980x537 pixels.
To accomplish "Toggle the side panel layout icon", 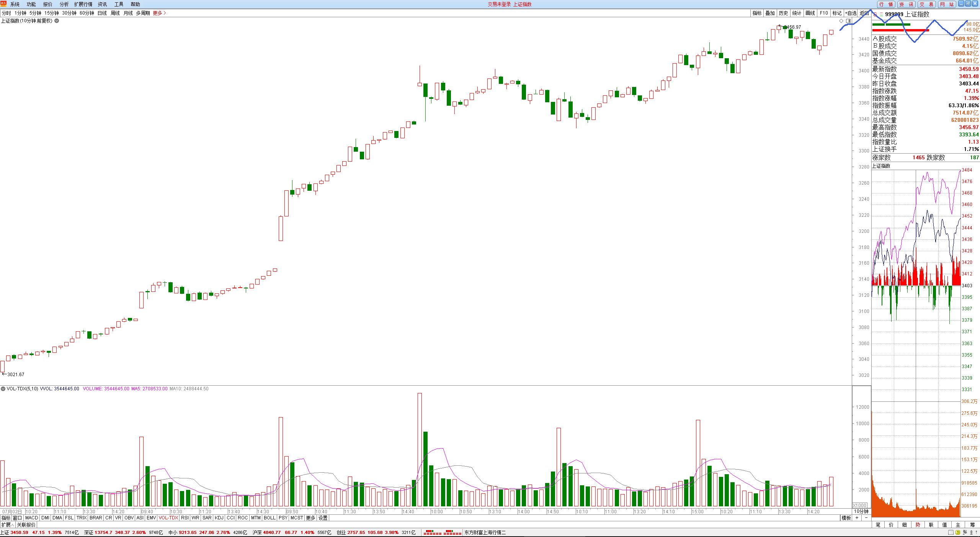I will pyautogui.click(x=848, y=21).
